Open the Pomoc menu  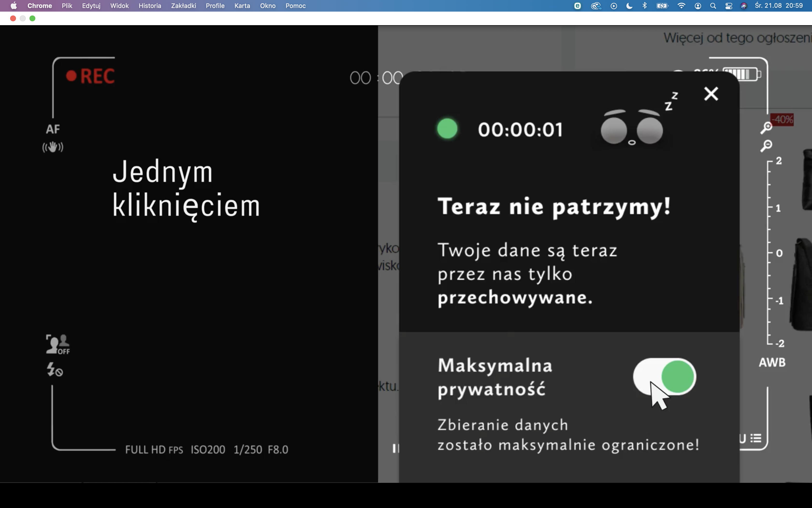[296, 6]
